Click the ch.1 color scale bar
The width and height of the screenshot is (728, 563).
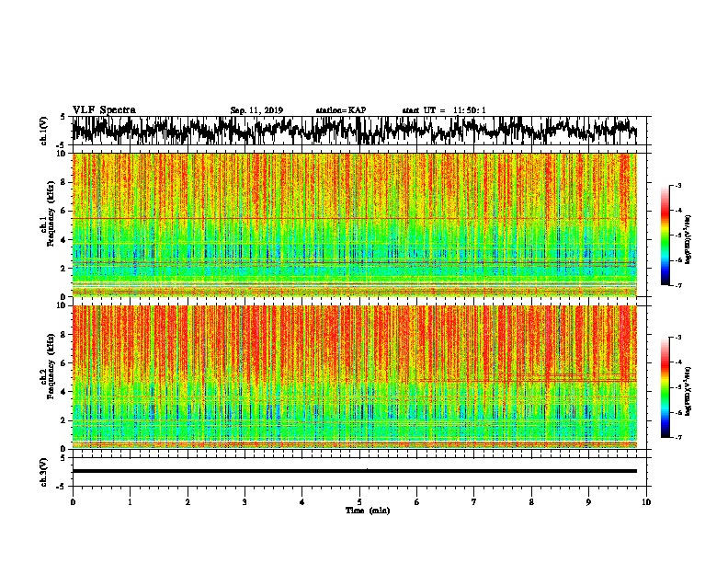(665, 236)
